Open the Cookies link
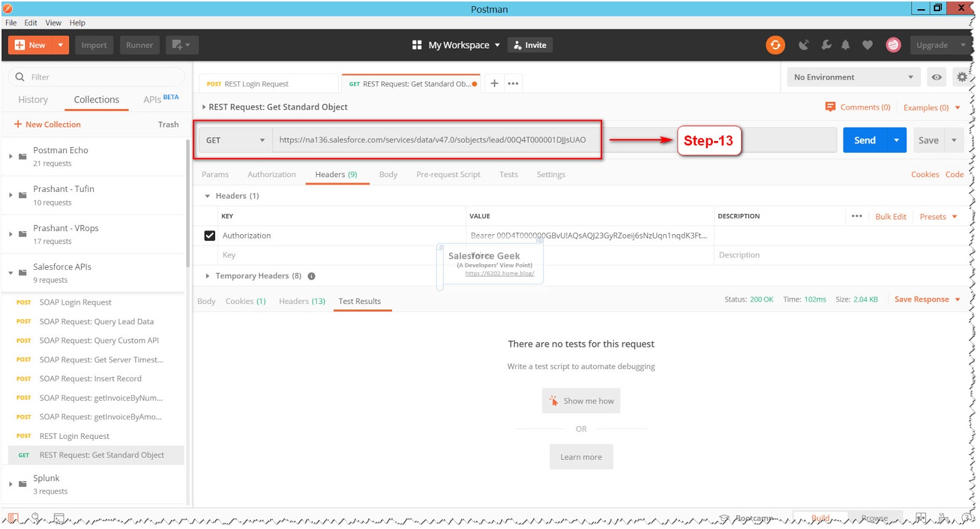The width and height of the screenshot is (980, 529). click(925, 175)
